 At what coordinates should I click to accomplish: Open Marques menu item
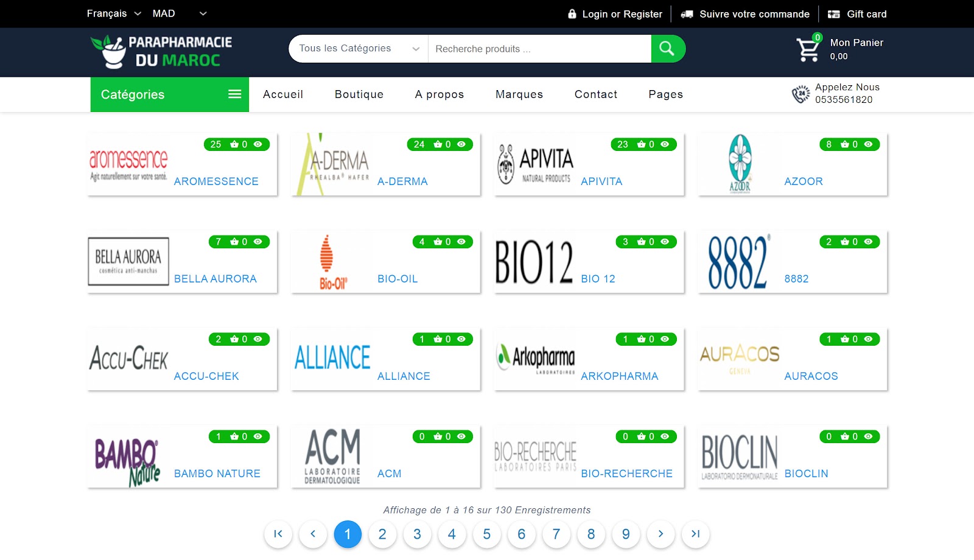click(519, 94)
